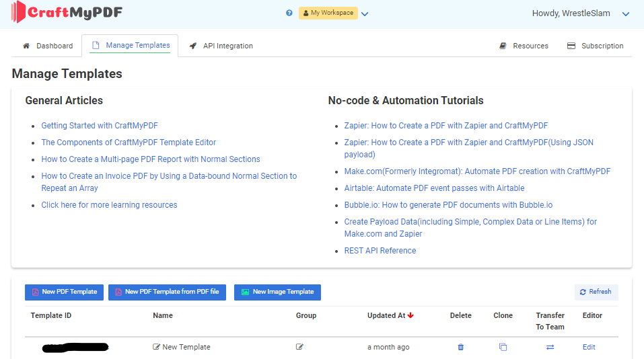The image size is (644, 359).
Task: Click the red Updated At sort arrow
Action: [x=410, y=315]
